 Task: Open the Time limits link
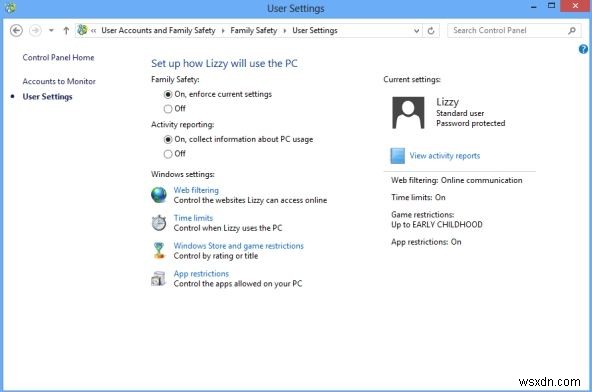pos(193,218)
